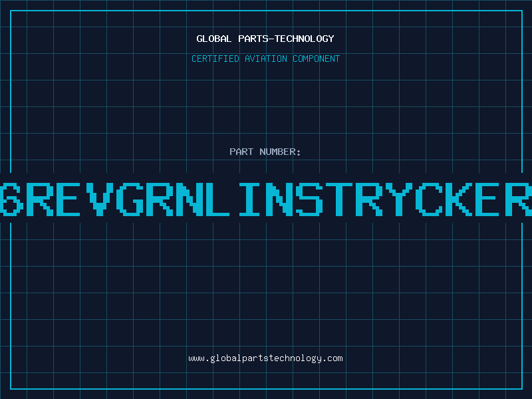This screenshot has height=399, width=532.
Task: Select the word COMPONENT in the subtitle
Action: point(316,59)
